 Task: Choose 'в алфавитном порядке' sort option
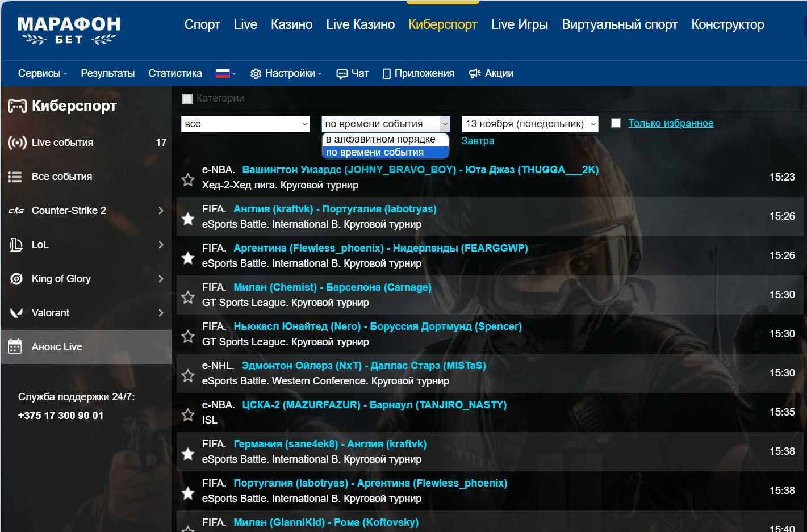click(385, 139)
